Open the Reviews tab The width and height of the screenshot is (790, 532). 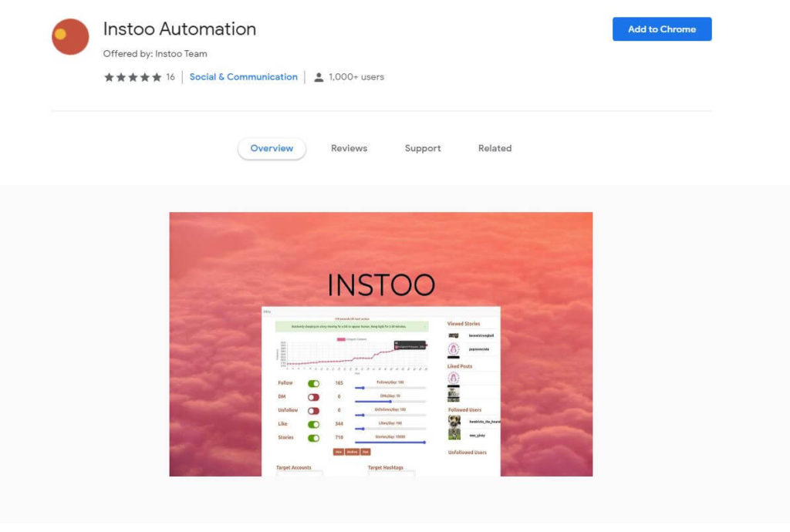349,149
